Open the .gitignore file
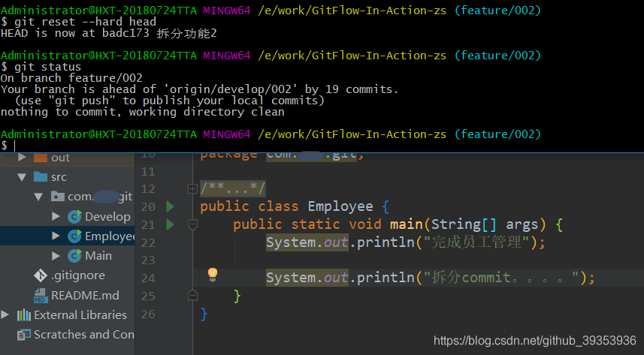Viewport: 644px width, 355px height. 78,275
